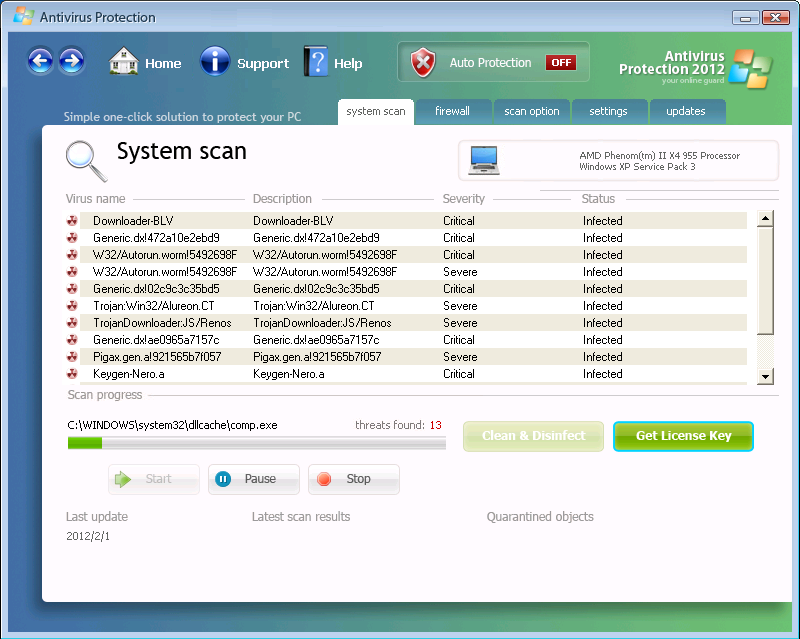
Task: Click the red shield Auto Protection icon
Action: point(424,62)
